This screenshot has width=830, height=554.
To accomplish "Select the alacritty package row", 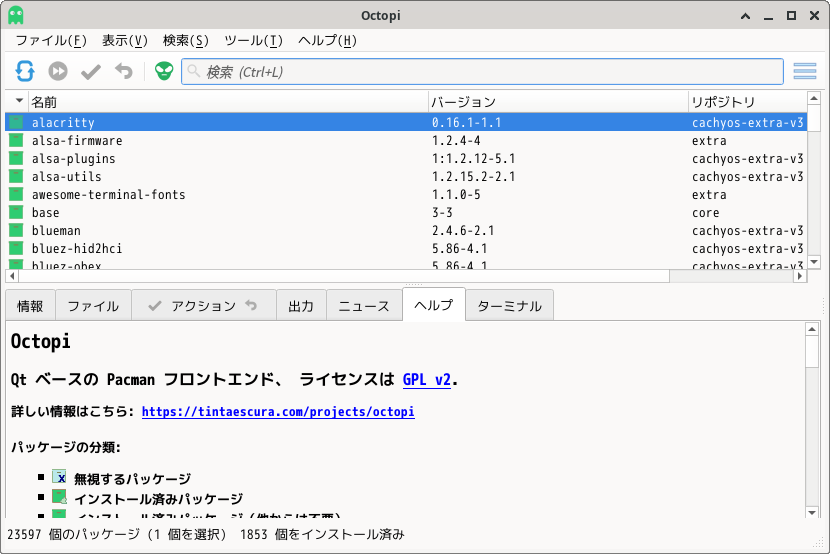I will [x=406, y=122].
